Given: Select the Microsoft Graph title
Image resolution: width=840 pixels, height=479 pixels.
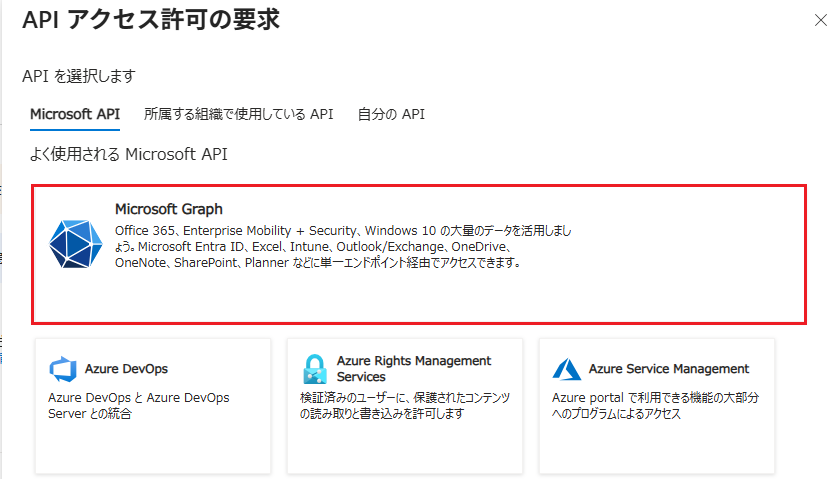Looking at the screenshot, I should [x=169, y=209].
